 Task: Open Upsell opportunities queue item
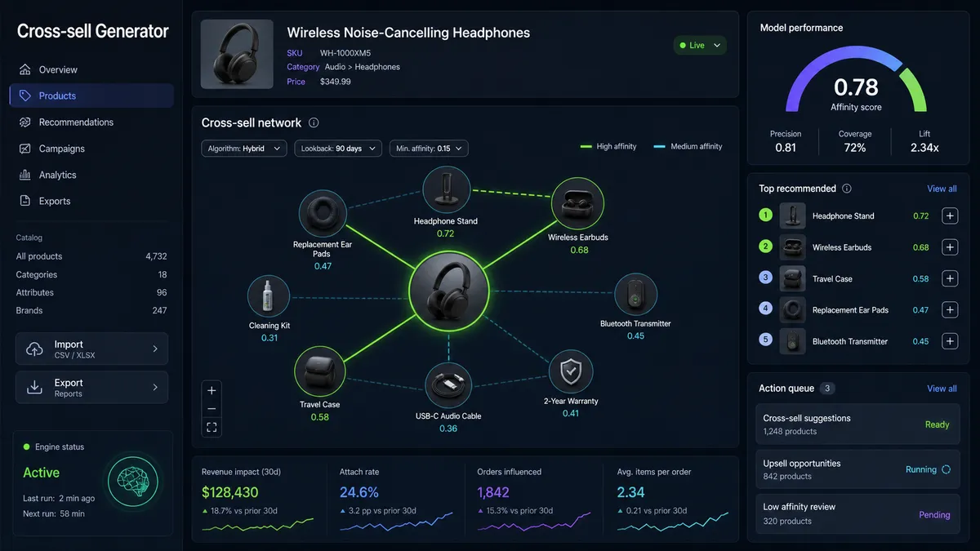tap(857, 469)
